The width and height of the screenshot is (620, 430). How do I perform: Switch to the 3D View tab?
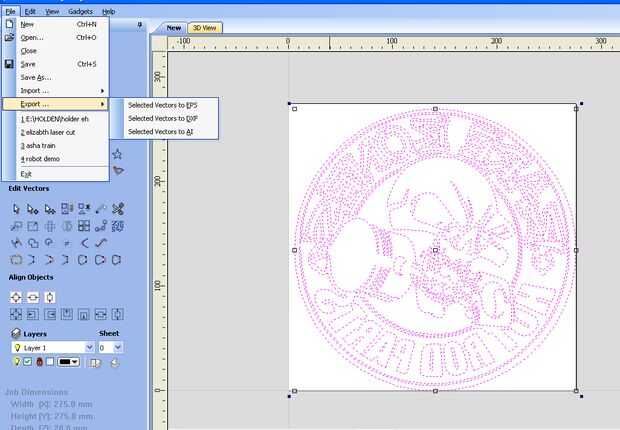204,28
